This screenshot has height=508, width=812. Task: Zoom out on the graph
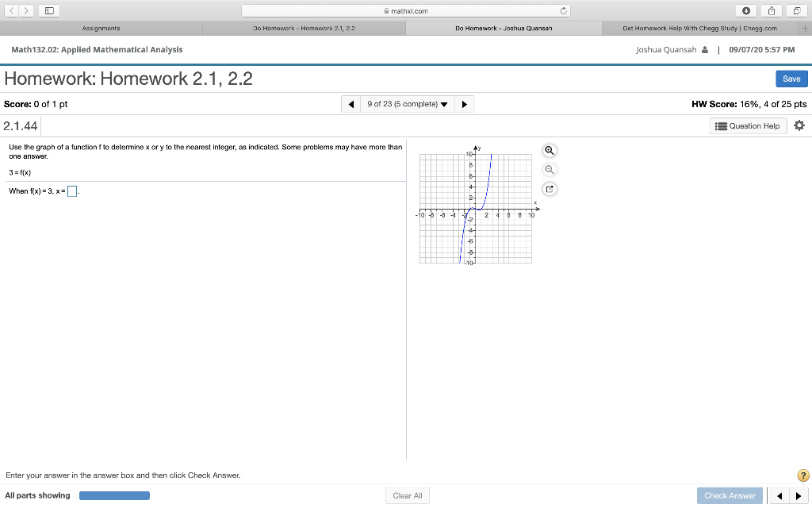point(550,169)
